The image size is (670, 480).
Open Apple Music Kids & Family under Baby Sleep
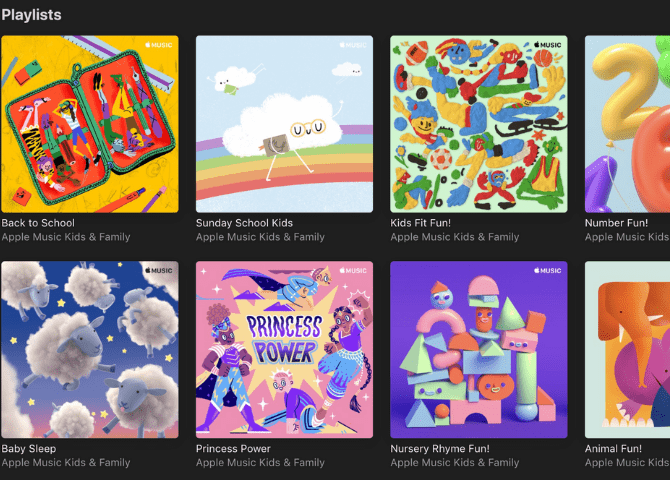[66, 463]
